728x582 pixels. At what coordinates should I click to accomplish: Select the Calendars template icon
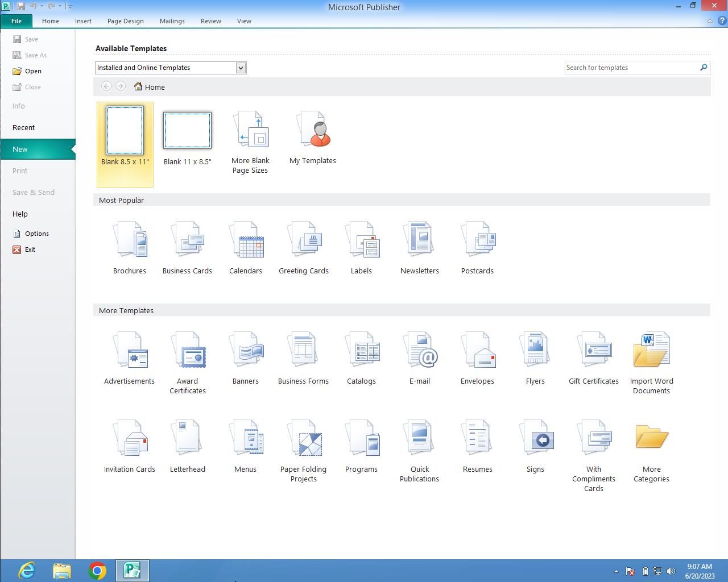point(246,248)
